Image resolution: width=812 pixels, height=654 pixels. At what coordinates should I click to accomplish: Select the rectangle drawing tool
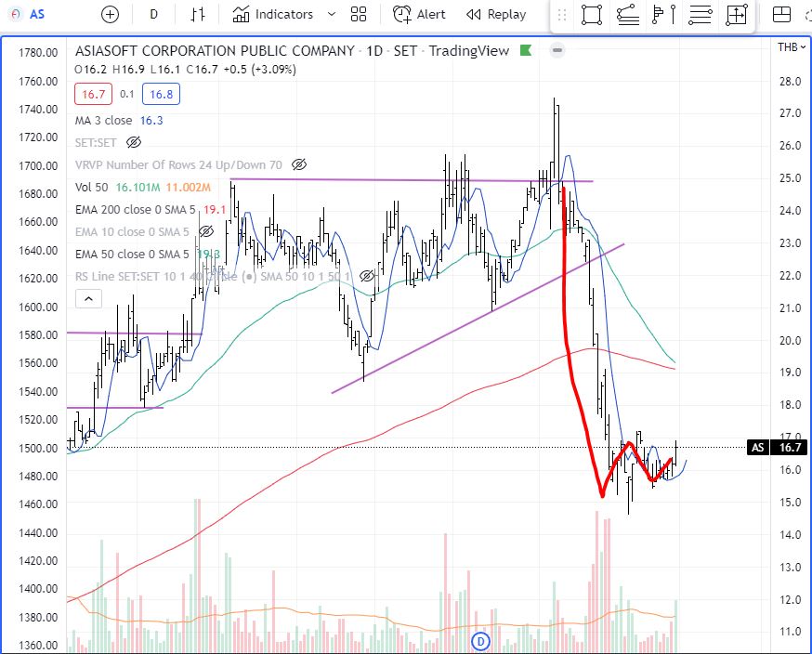point(592,15)
